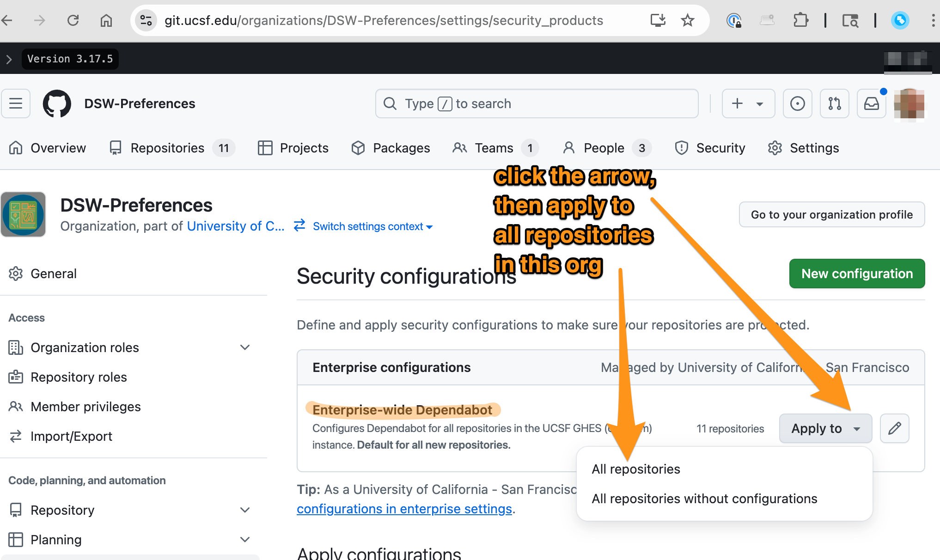Screen dimensions: 940x560
Task: Expand the Repository sidebar section
Action: tap(245, 510)
